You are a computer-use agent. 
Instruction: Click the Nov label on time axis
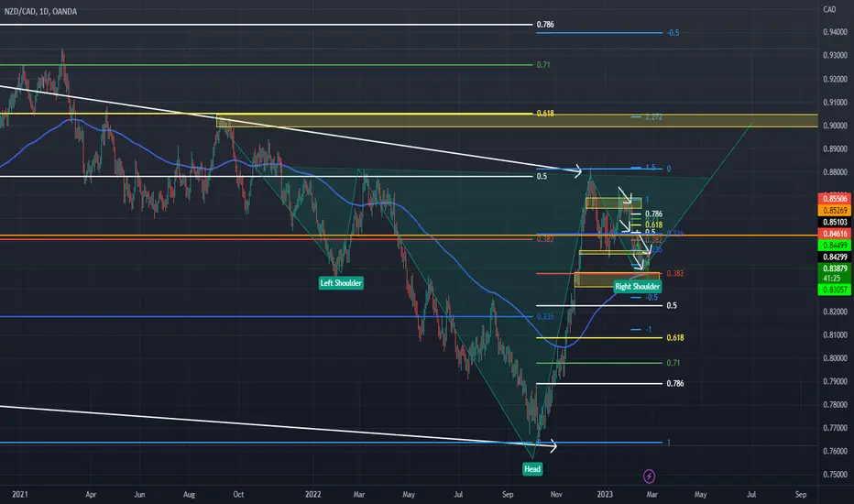[x=556, y=494]
